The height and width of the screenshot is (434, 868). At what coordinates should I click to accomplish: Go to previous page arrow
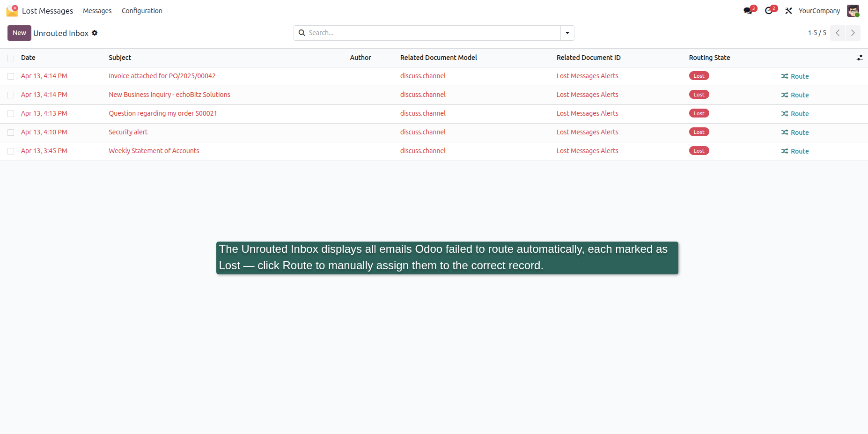[838, 33]
